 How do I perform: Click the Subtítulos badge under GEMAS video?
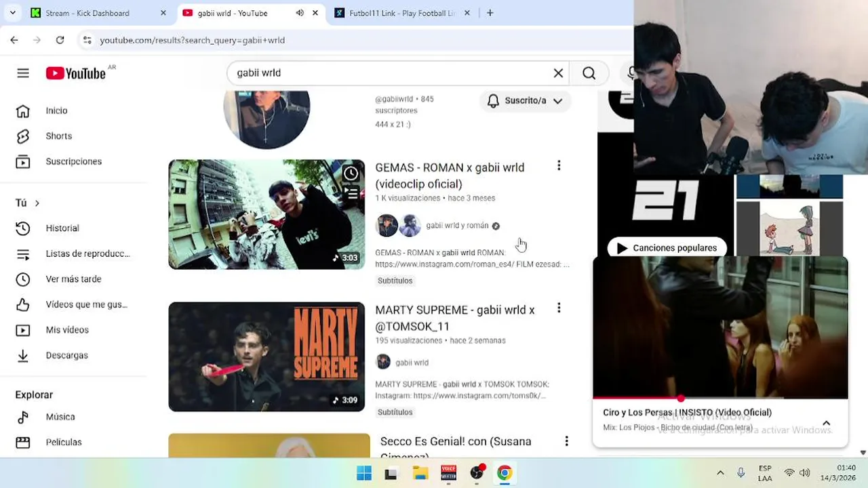point(395,281)
